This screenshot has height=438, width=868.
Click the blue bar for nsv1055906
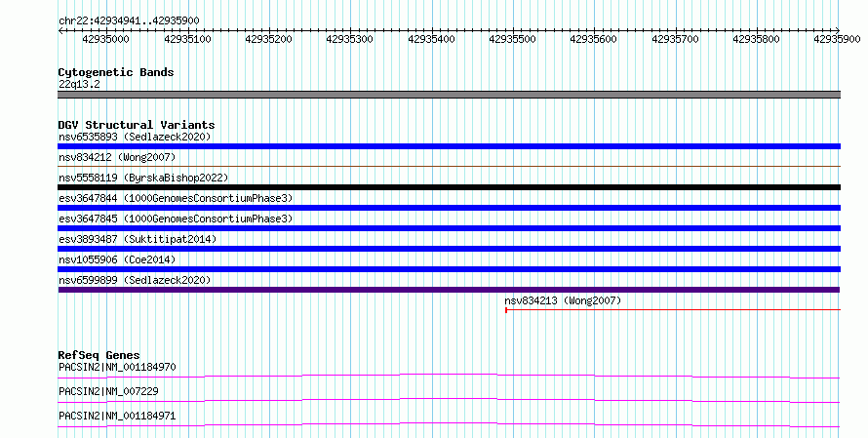pos(449,269)
